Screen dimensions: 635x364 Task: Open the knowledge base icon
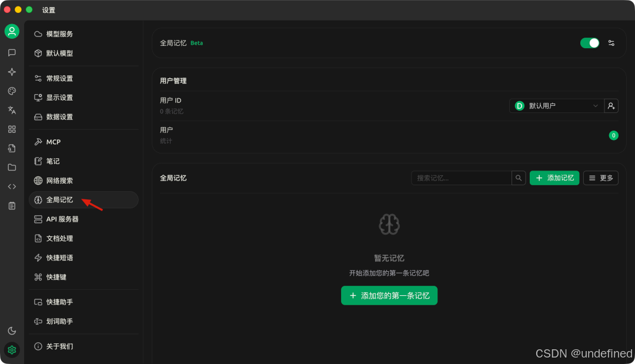coord(12,148)
